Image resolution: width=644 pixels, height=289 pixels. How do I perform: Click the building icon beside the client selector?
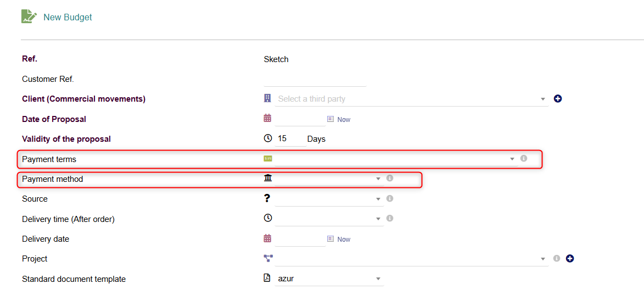267,98
